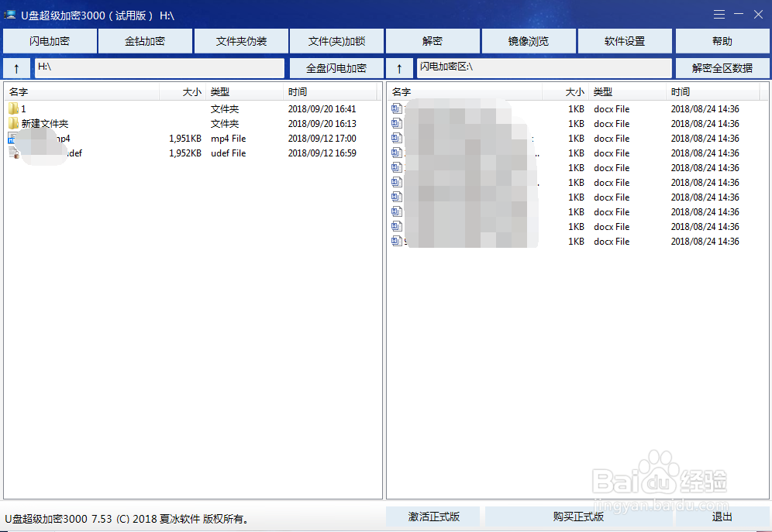The image size is (772, 532).
Task: Click the sixth docx file icon
Action: click(396, 183)
